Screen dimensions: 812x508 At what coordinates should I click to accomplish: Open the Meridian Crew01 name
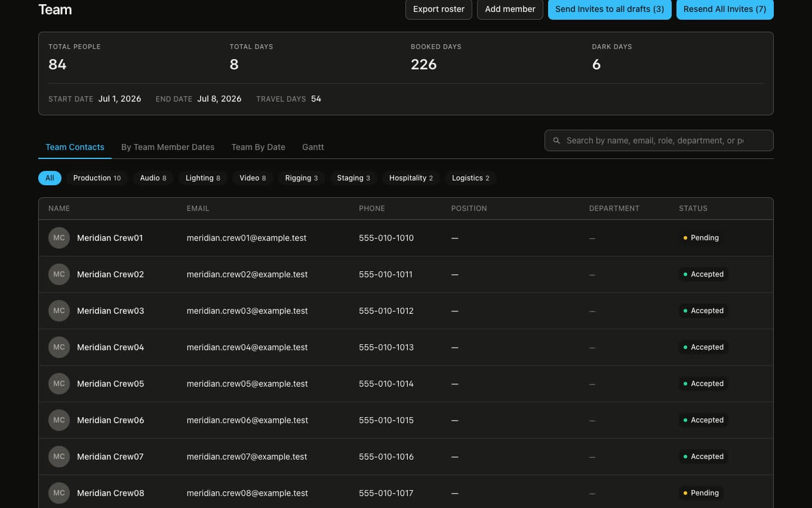[110, 238]
